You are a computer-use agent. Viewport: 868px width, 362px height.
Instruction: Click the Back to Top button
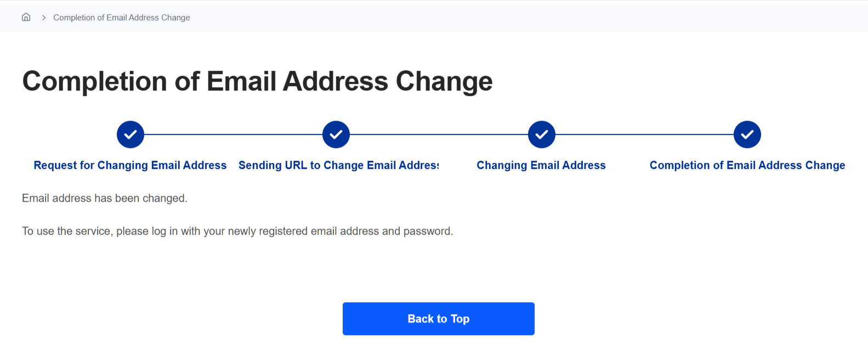click(439, 319)
